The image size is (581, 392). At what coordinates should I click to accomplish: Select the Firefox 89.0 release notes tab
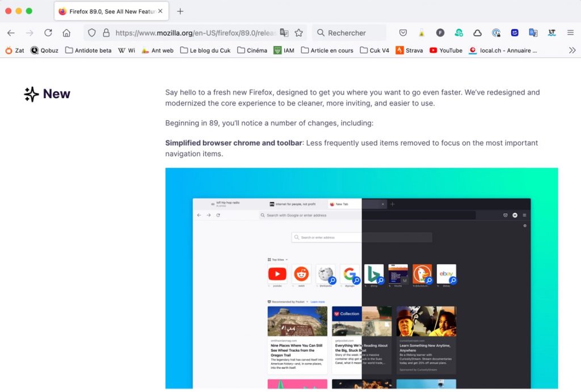coord(107,11)
